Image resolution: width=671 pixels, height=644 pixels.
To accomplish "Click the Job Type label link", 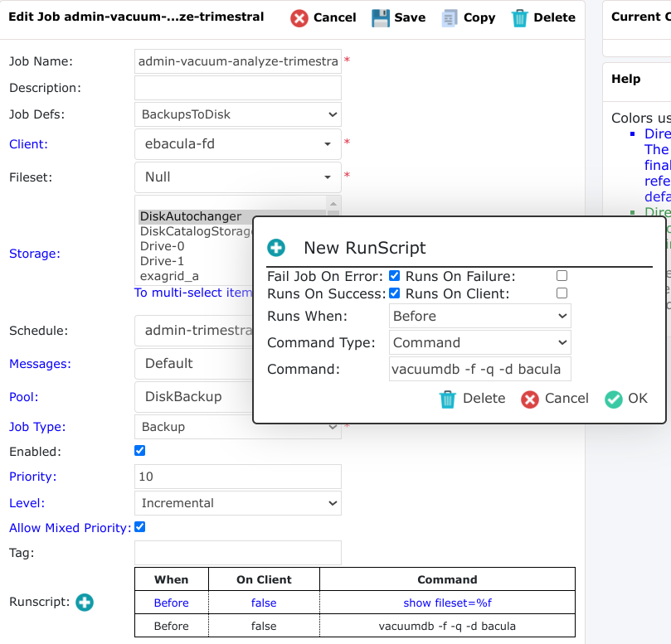I will (37, 427).
